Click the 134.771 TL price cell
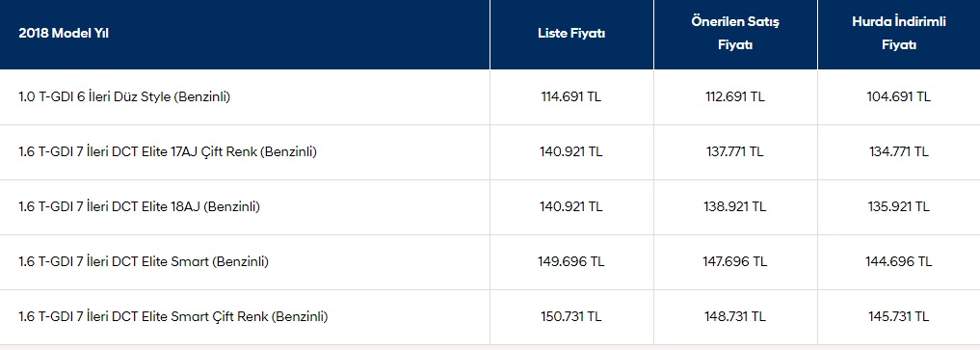 click(x=899, y=152)
